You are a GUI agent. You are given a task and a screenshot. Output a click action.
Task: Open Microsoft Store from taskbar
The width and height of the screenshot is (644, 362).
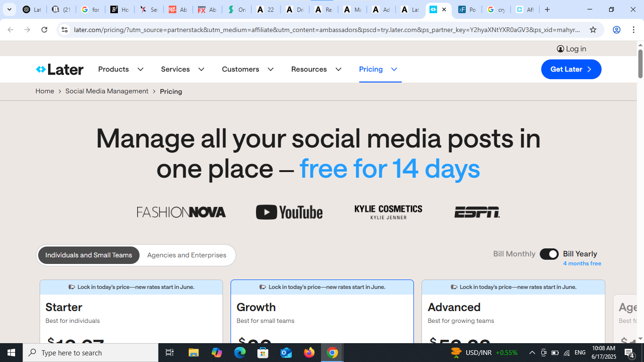pyautogui.click(x=263, y=353)
